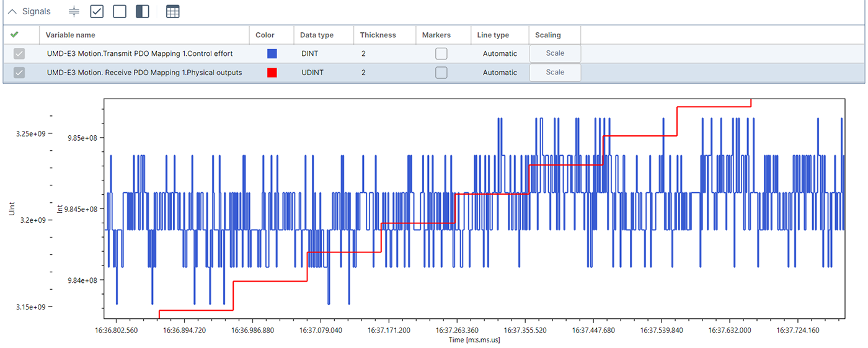The width and height of the screenshot is (868, 348).
Task: Click the invert selection half-filled icon
Action: coord(143,11)
